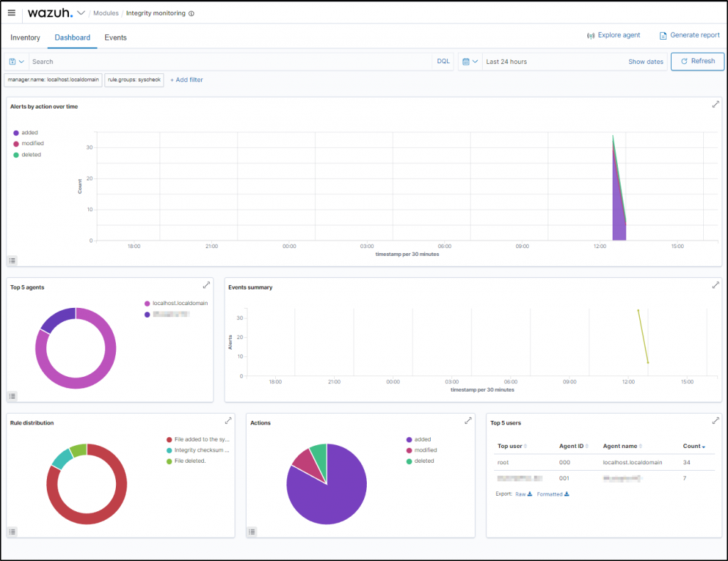Expand the Actions panel
The height and width of the screenshot is (561, 728).
[x=468, y=421]
